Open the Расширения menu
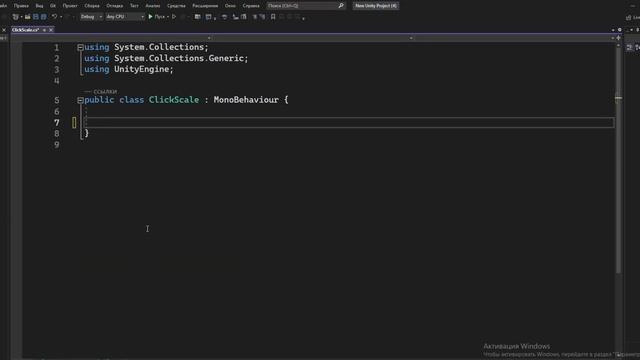The width and height of the screenshot is (640, 360). tap(205, 6)
